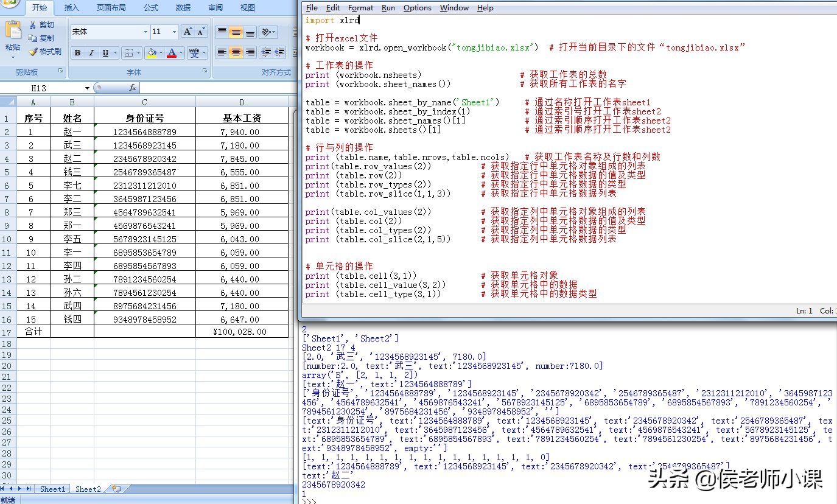The image size is (837, 504).
Task: Click the phonetic guide (wén) icon
Action: click(x=194, y=53)
